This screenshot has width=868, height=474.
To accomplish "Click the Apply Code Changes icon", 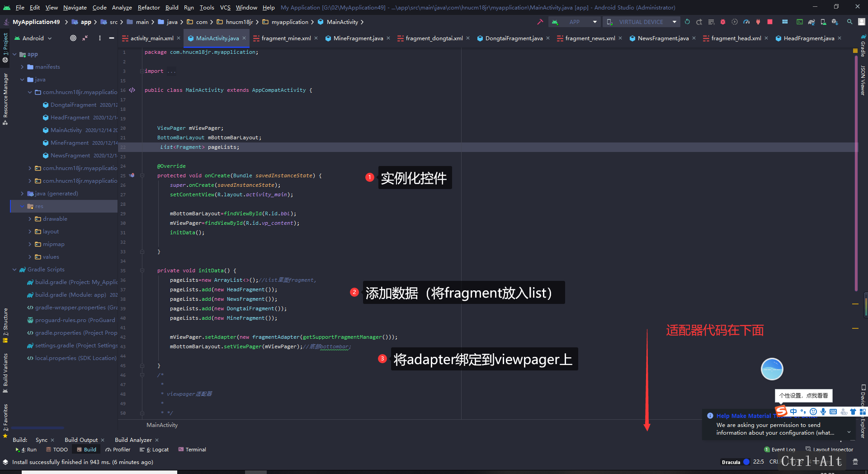I will (711, 22).
